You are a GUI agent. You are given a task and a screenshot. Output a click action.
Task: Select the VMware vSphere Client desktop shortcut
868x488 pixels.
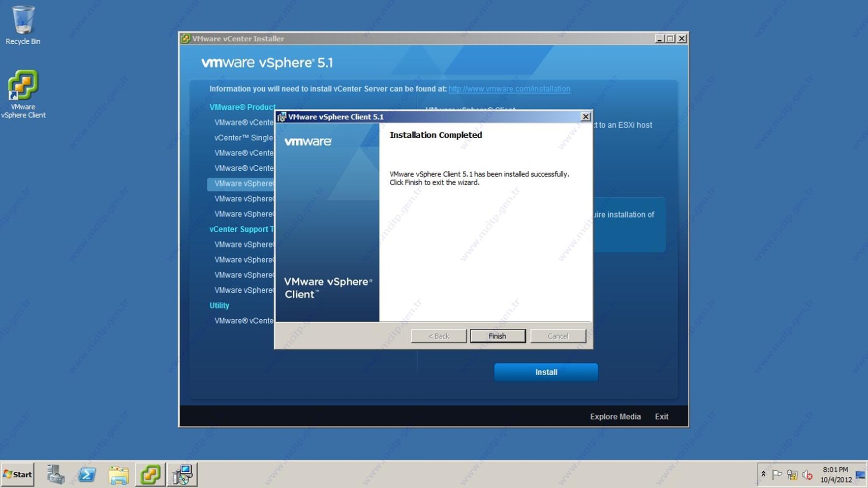(23, 95)
